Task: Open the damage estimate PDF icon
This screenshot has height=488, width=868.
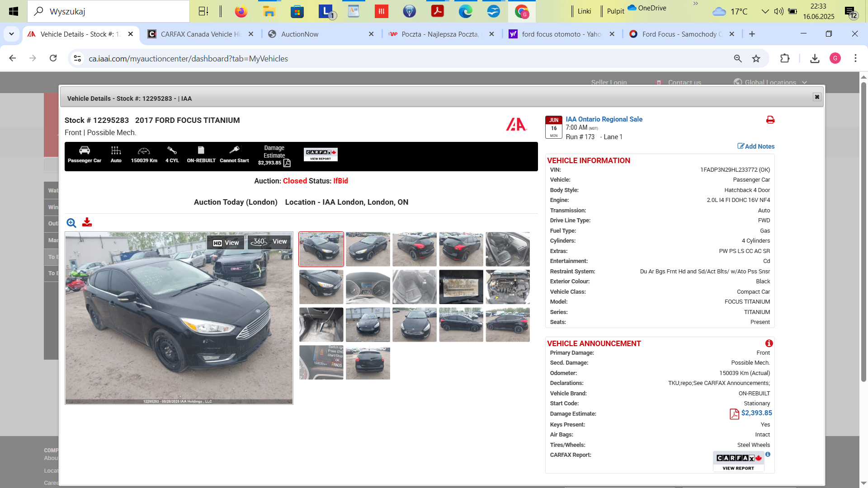Action: [x=734, y=414]
